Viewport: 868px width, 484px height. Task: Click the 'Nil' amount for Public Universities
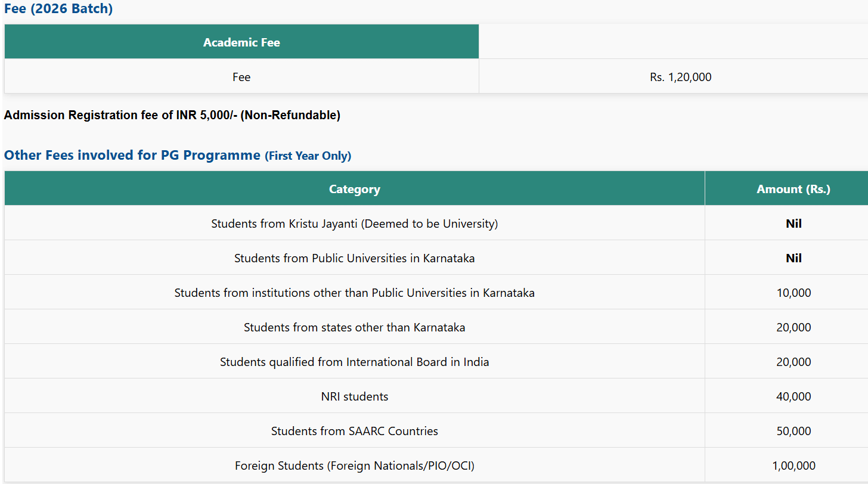(x=793, y=258)
